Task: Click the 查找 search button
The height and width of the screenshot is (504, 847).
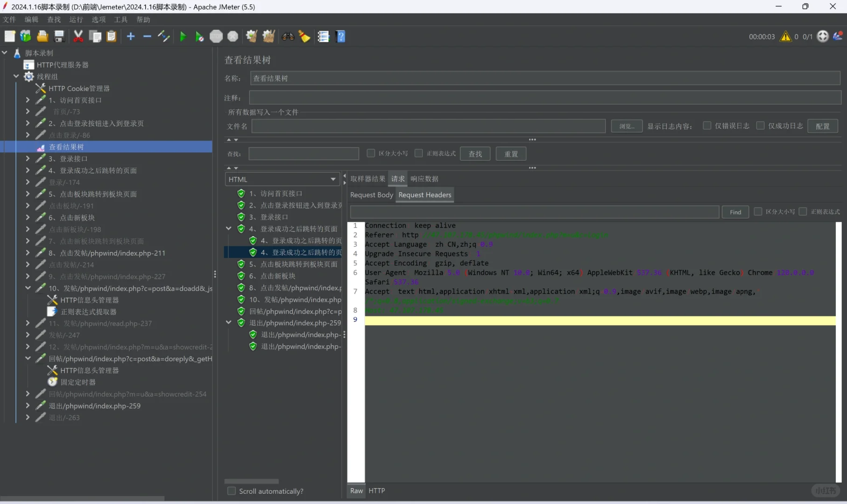Action: point(475,154)
